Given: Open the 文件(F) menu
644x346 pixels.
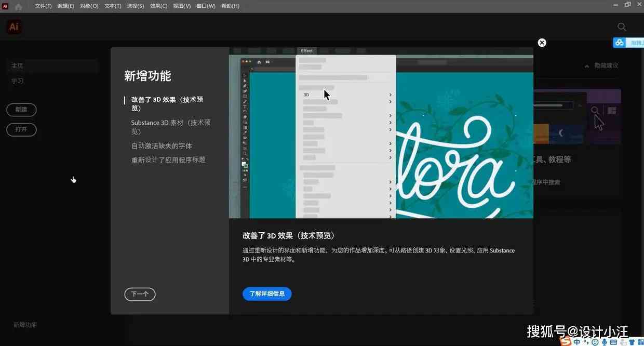Looking at the screenshot, I should tap(43, 6).
